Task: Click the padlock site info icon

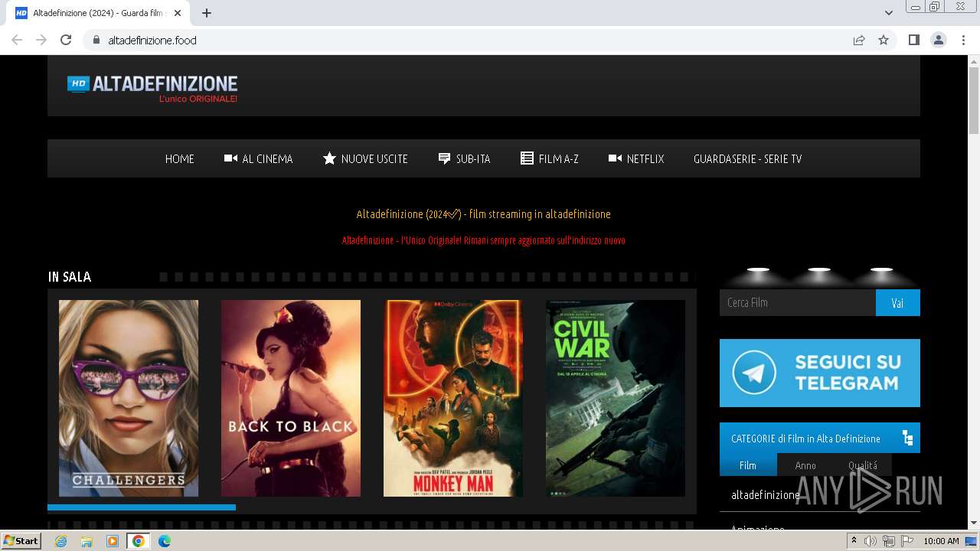Action: point(96,40)
